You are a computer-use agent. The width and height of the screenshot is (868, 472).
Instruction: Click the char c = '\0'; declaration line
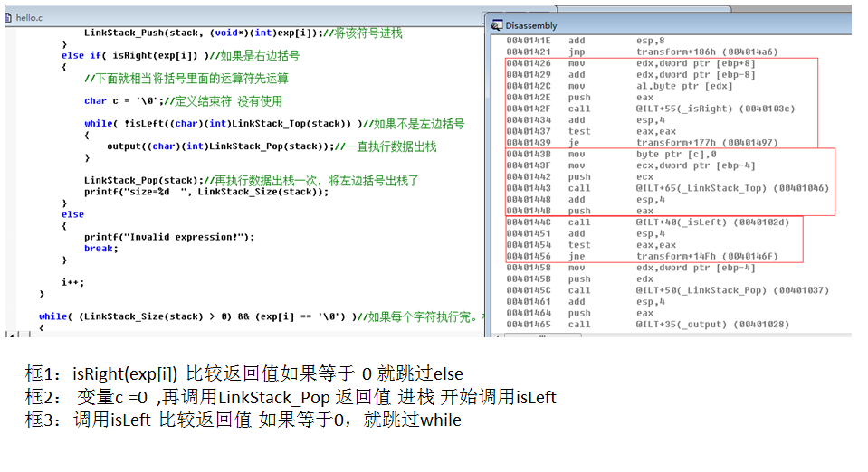pos(183,100)
